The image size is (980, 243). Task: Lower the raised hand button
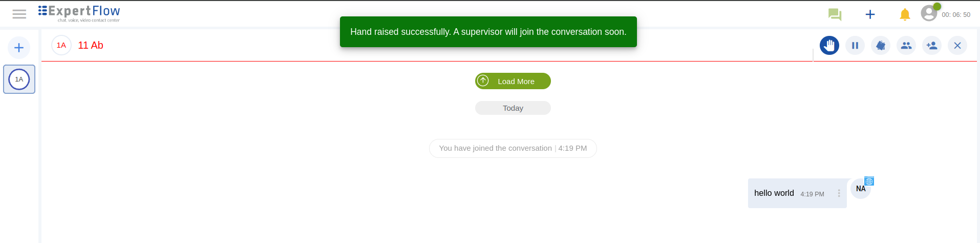coord(829,46)
